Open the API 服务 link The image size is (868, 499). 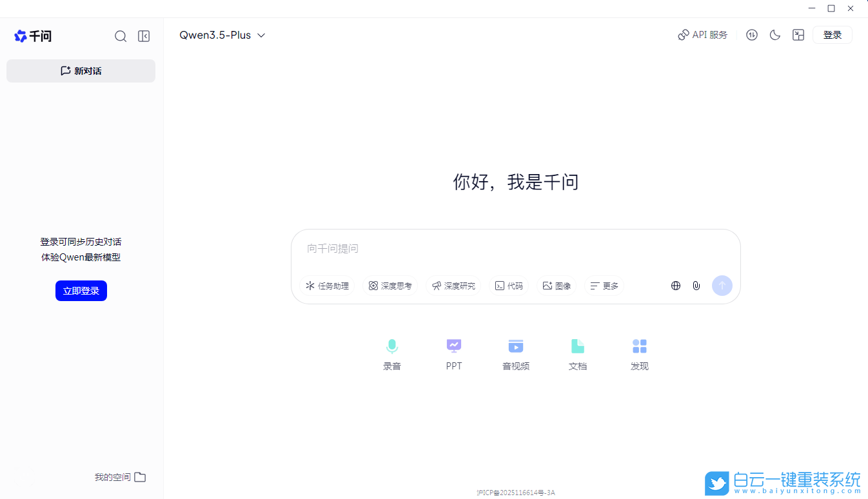coord(702,35)
